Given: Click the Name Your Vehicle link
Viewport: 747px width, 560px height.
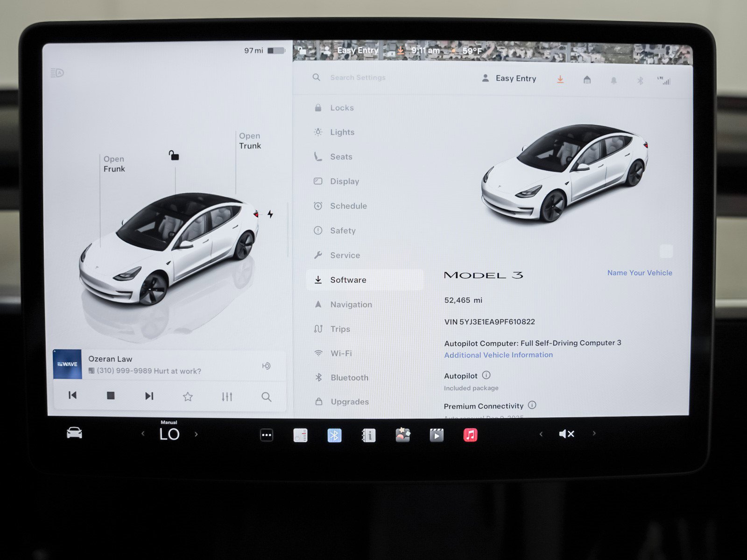Looking at the screenshot, I should (639, 273).
